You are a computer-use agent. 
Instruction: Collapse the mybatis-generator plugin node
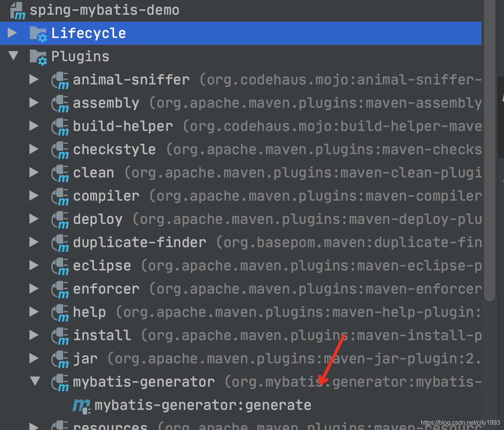pos(35,382)
